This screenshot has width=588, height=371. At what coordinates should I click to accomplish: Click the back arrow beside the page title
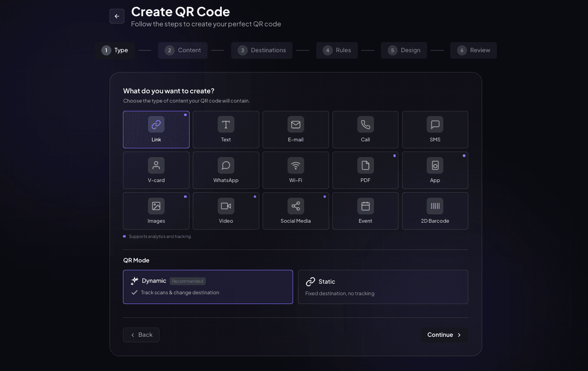click(x=116, y=16)
